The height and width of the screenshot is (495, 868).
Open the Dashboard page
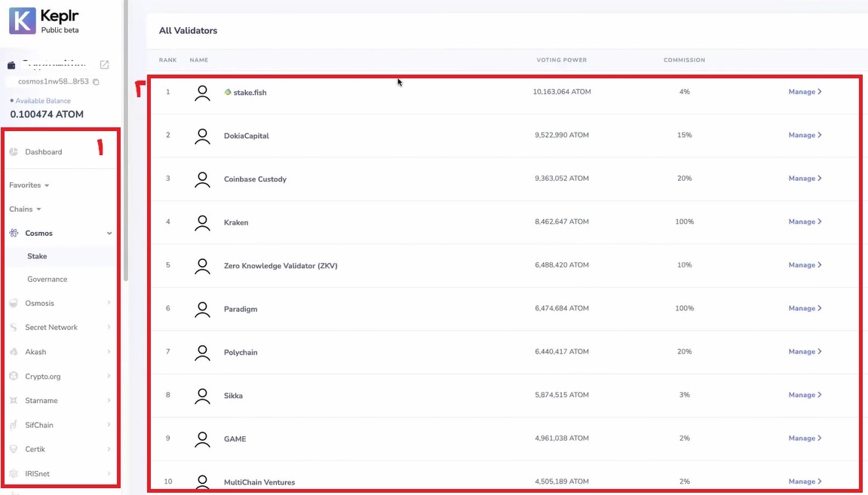43,151
